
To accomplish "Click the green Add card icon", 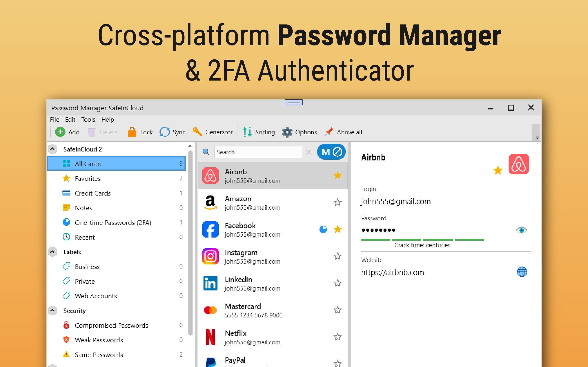I will click(x=60, y=132).
